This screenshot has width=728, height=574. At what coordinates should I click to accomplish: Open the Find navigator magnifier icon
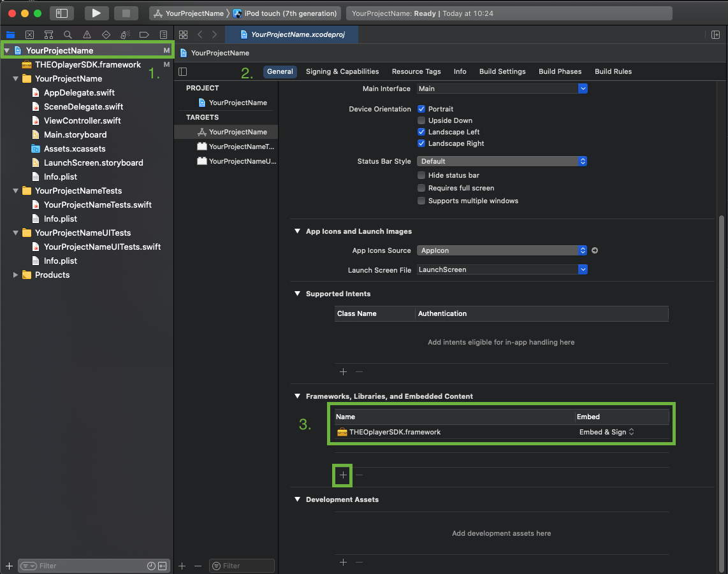point(68,34)
